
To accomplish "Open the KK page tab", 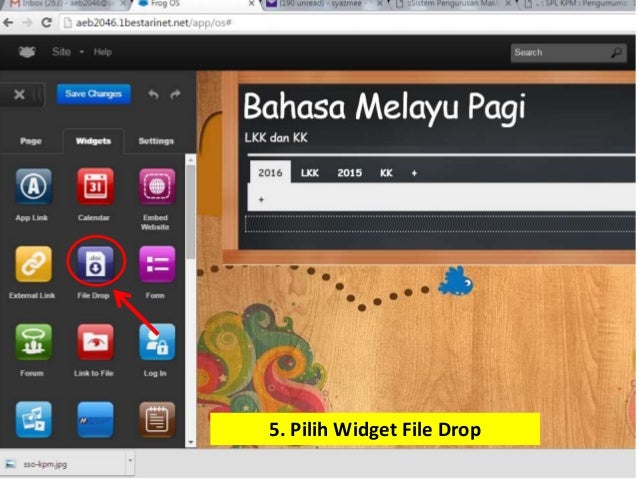I will (x=386, y=173).
